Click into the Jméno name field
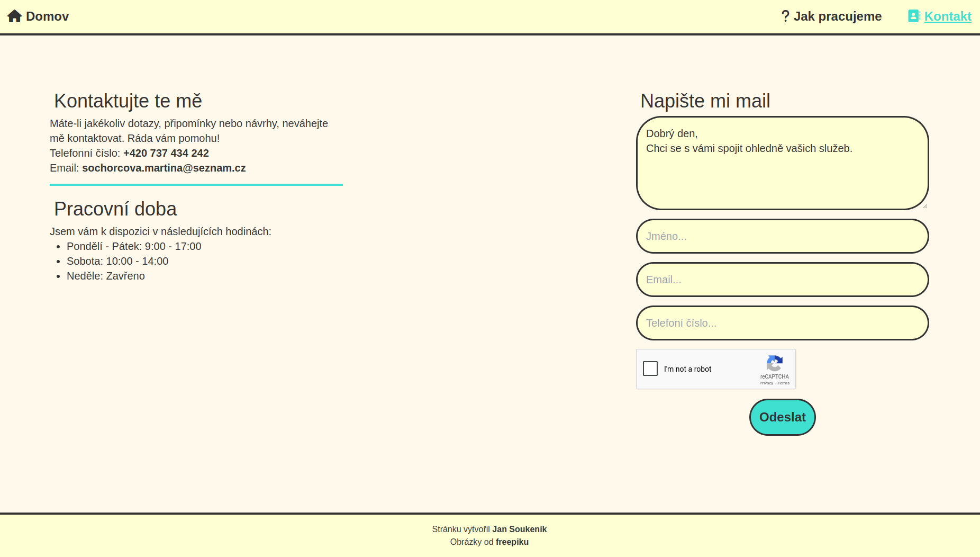Screen dimensions: 980x557 (x=782, y=236)
